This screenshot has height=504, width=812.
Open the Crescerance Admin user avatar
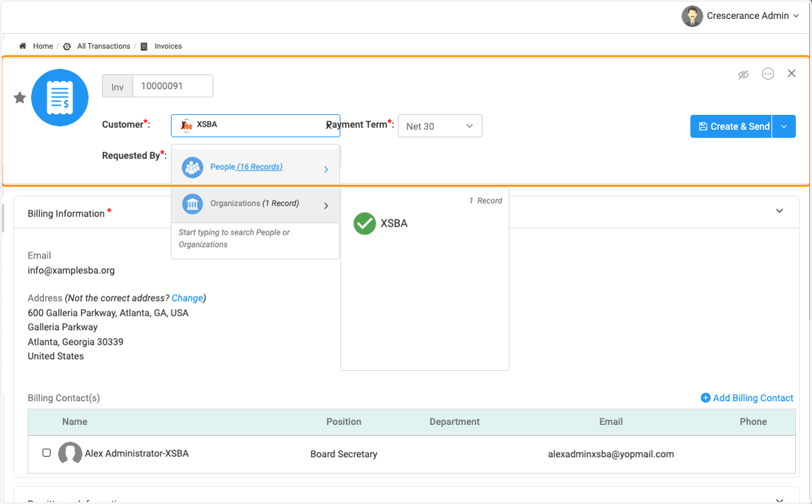pos(692,16)
